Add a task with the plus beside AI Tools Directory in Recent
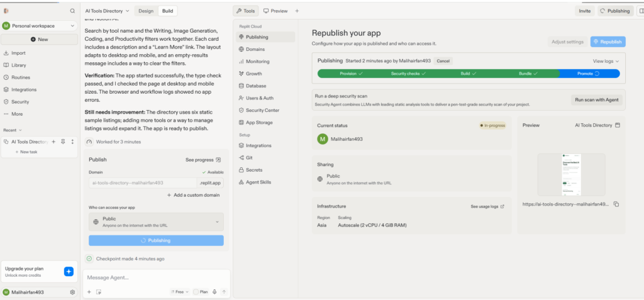644x300 pixels. click(53, 142)
